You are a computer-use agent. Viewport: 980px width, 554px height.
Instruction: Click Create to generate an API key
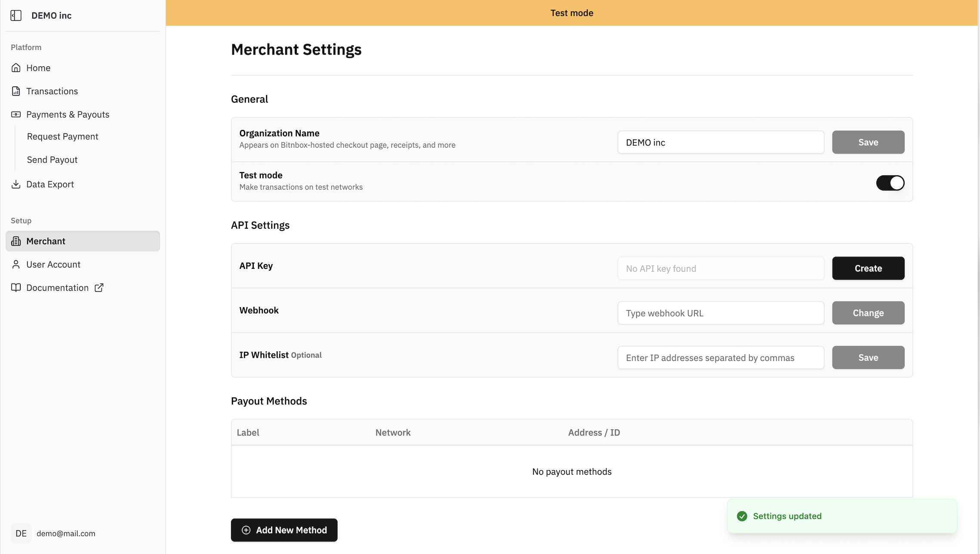tap(868, 268)
